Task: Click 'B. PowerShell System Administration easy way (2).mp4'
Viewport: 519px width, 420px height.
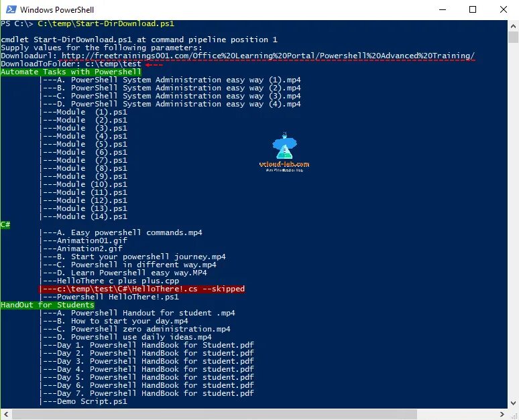Action: (x=179, y=88)
